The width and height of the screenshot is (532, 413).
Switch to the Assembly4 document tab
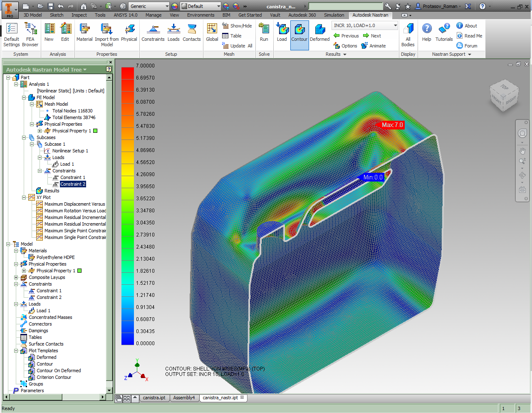[184, 398]
